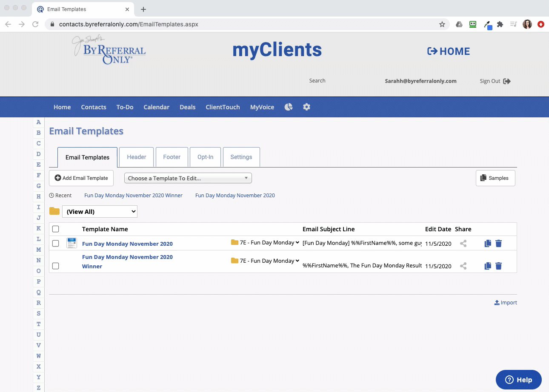Click the Template Name column header
The width and height of the screenshot is (549, 392).
105,229
